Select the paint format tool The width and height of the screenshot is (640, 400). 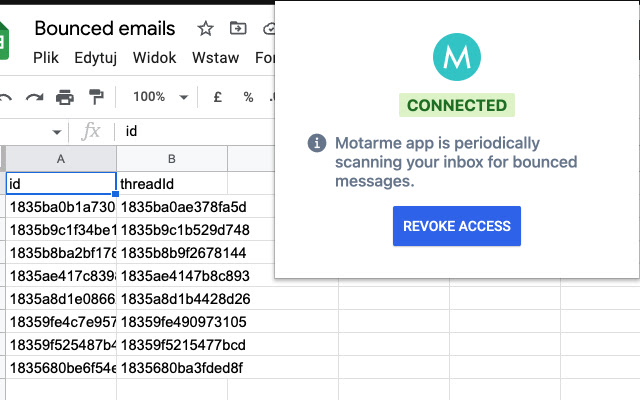pos(96,97)
